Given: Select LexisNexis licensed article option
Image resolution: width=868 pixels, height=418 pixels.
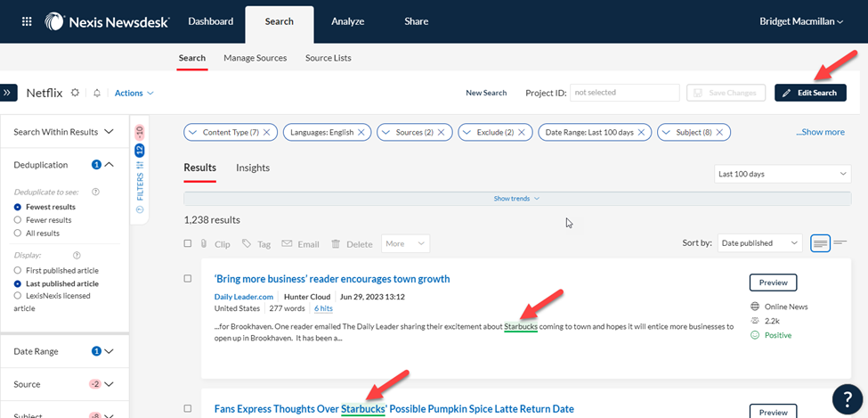Looking at the screenshot, I should 18,296.
